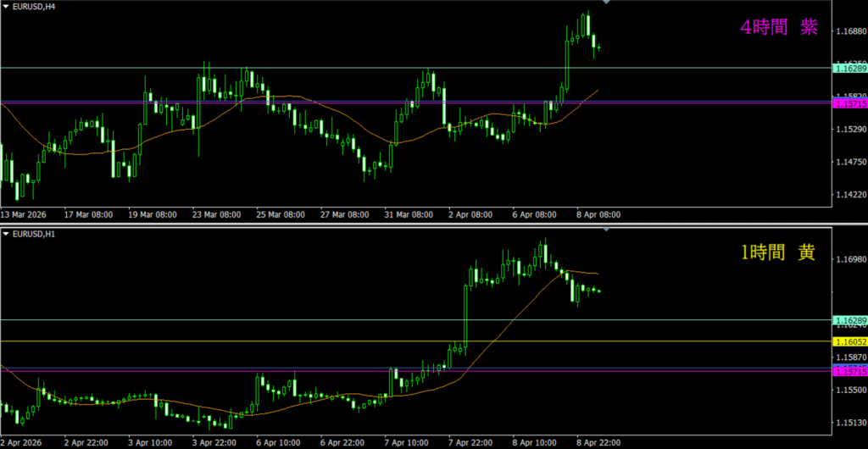Click the magenta 4時間 紫 text label
The width and height of the screenshot is (868, 449).
778,28
